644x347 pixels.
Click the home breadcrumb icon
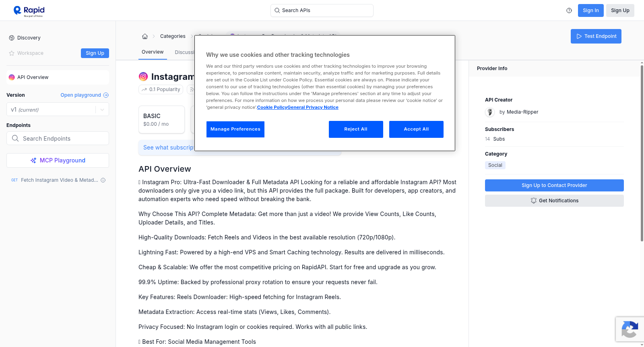point(145,36)
